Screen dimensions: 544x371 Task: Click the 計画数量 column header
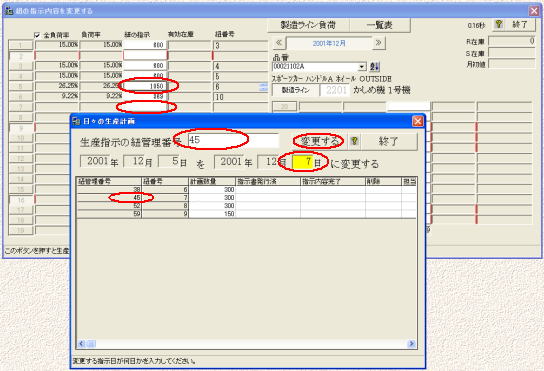pos(212,181)
